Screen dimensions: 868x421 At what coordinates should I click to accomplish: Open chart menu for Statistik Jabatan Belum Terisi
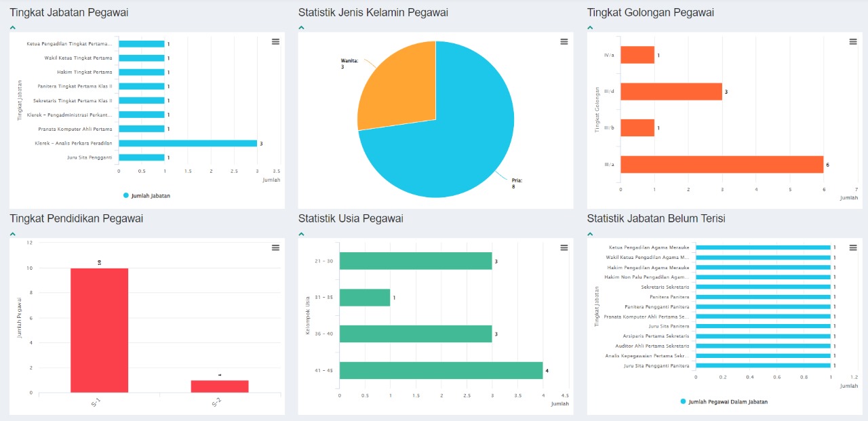click(853, 248)
